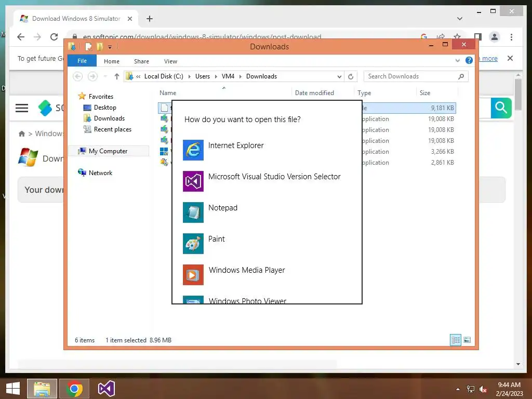This screenshot has height=399, width=532.
Task: Open with Internet Explorer icon
Action: (193, 150)
